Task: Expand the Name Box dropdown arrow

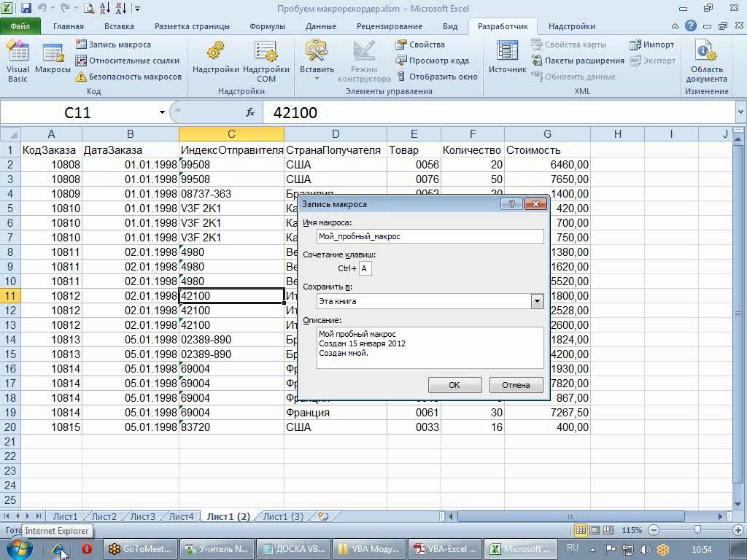Action: coord(162,112)
